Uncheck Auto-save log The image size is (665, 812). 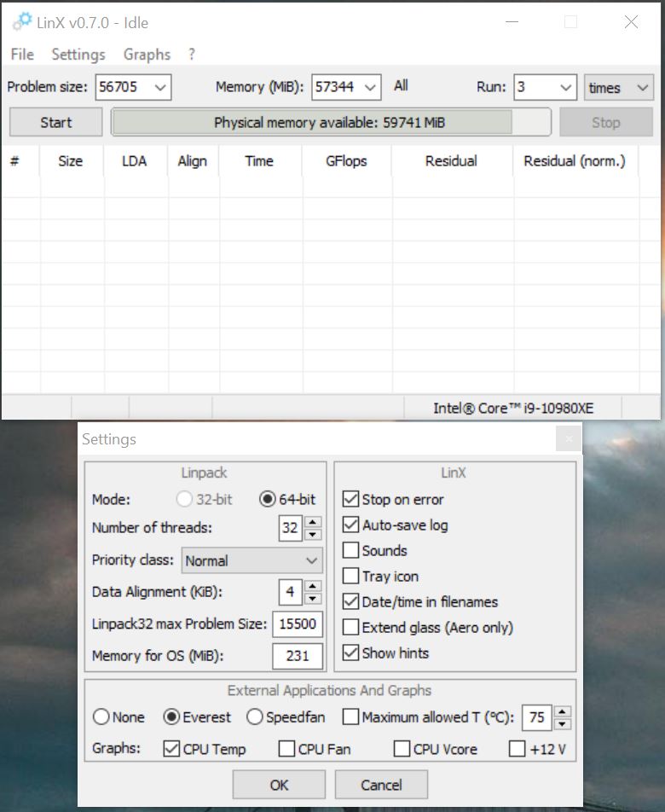pyautogui.click(x=351, y=525)
